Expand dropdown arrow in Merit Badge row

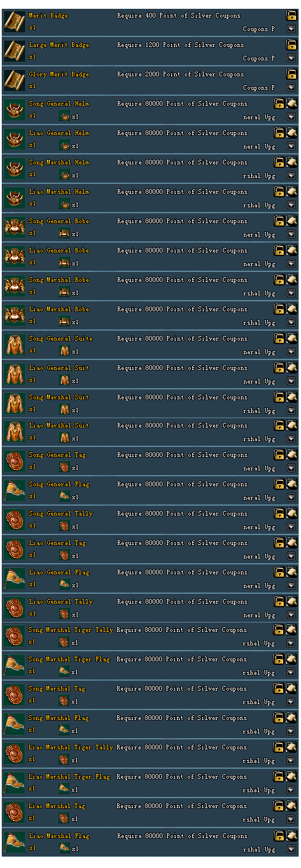tap(291, 28)
